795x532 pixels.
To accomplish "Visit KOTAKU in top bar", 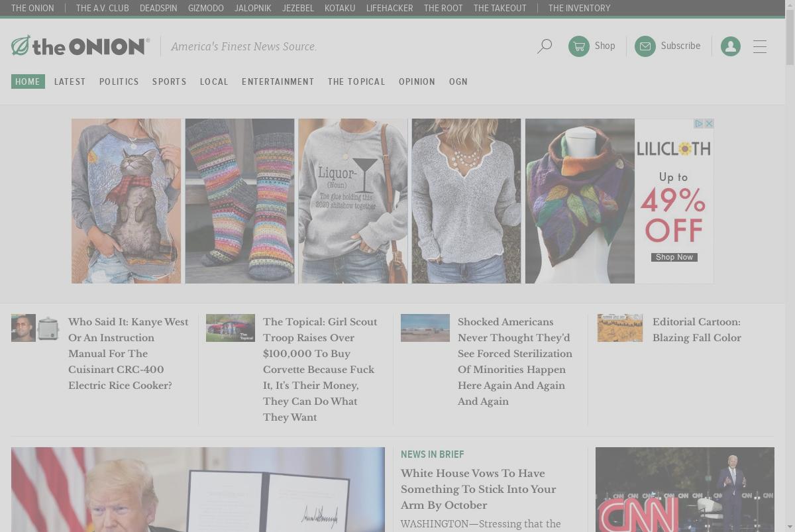I will (340, 8).
